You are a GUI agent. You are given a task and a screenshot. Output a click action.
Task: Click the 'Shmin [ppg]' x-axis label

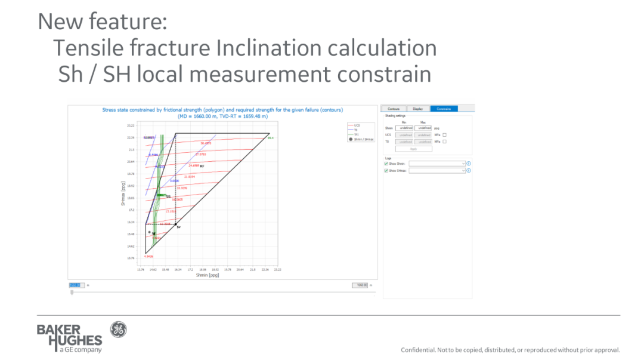click(208, 275)
